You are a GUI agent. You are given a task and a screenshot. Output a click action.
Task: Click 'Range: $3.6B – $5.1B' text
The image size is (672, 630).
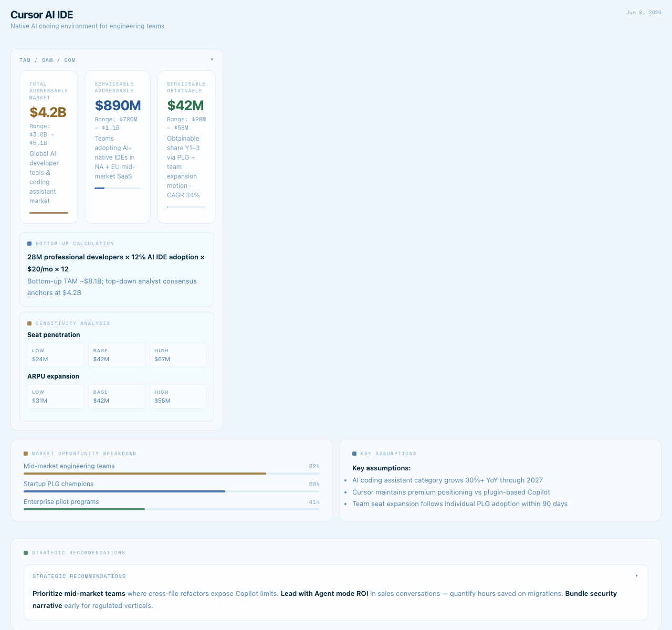pyautogui.click(x=41, y=134)
